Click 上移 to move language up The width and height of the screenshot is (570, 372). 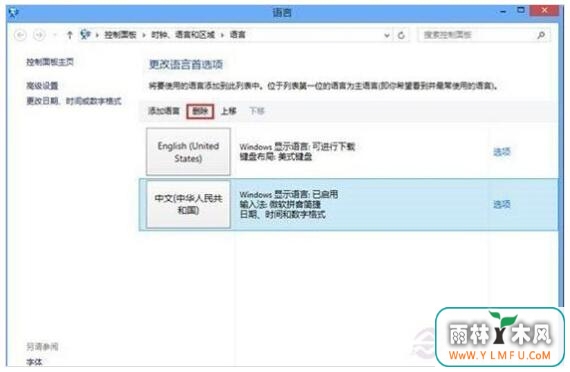coord(229,111)
